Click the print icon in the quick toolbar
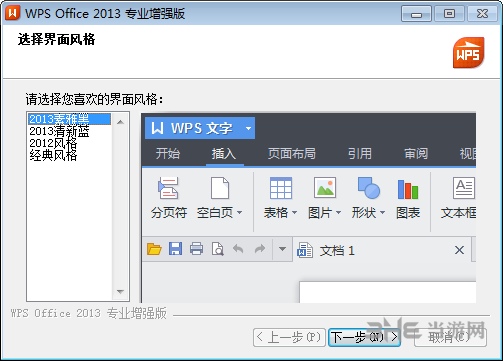This screenshot has height=361, width=503. point(196,249)
